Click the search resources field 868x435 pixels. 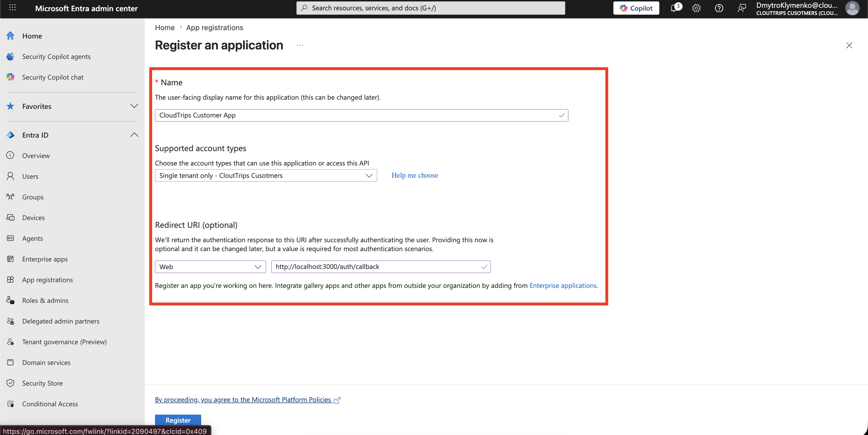point(431,8)
